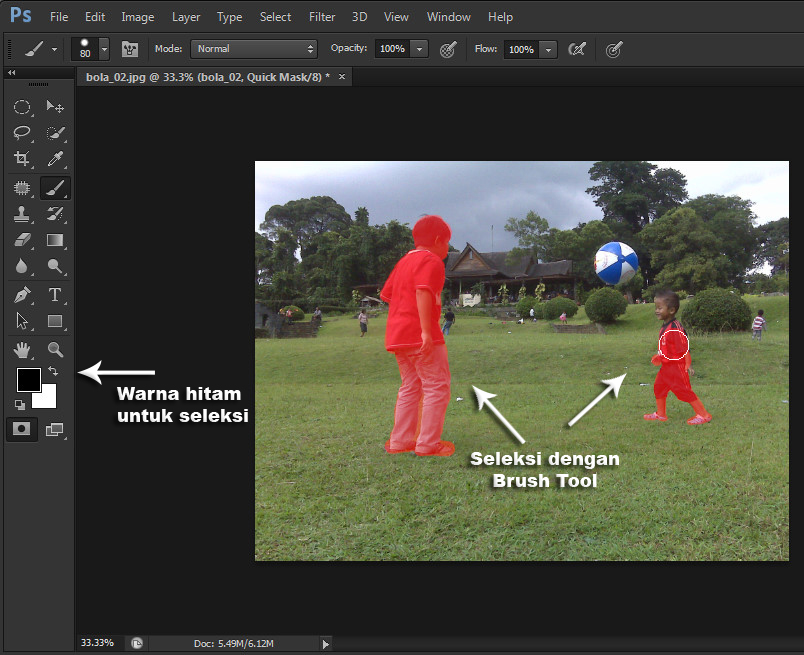Toggle pen pressure for opacity
The width and height of the screenshot is (804, 655).
447,49
